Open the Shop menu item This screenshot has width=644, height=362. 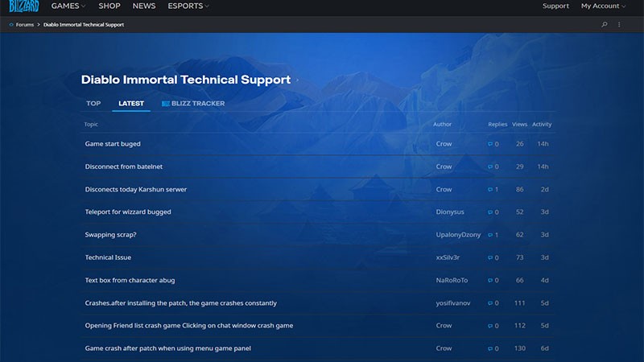coord(109,6)
